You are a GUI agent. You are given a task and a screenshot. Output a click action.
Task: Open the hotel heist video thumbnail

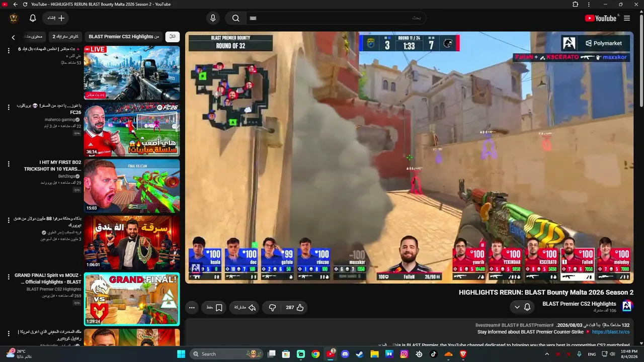[132, 243]
